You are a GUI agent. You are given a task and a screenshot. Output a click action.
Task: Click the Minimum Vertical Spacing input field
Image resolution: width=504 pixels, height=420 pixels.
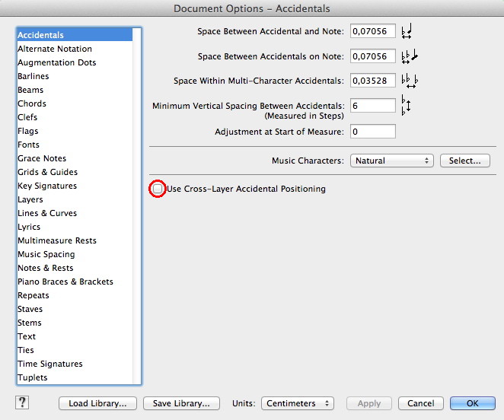(372, 106)
